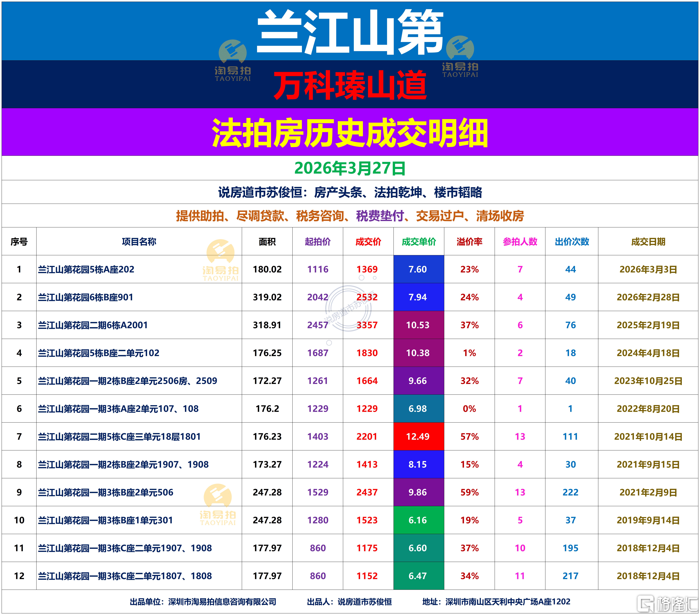Click the premium rate 57%

[470, 436]
